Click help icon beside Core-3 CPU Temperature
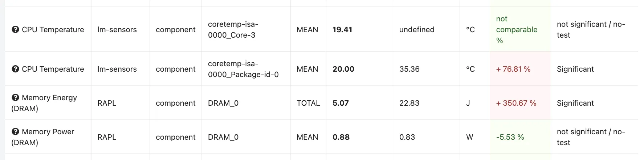The height and width of the screenshot is (160, 644). 15,30
